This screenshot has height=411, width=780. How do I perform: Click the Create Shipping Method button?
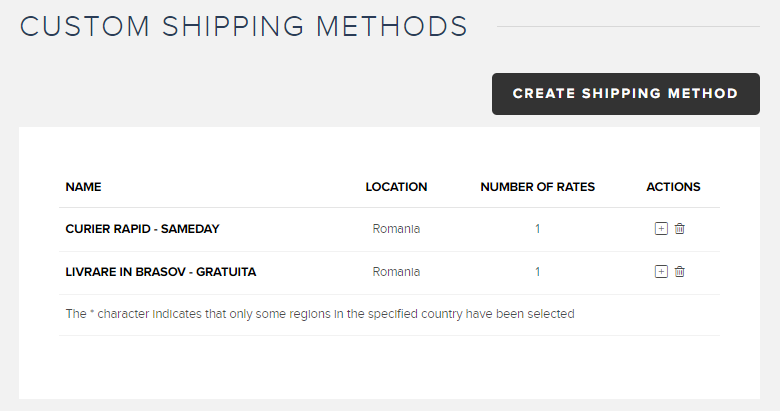pos(626,94)
